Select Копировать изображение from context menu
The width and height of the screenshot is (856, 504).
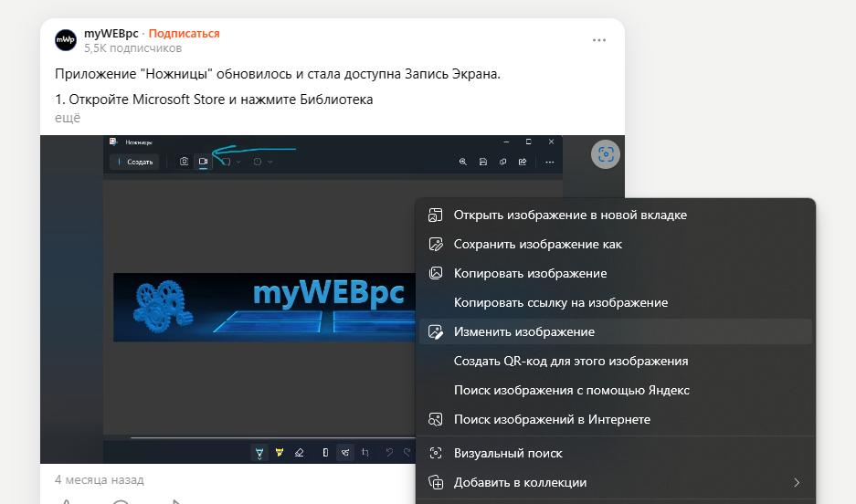[615, 273]
